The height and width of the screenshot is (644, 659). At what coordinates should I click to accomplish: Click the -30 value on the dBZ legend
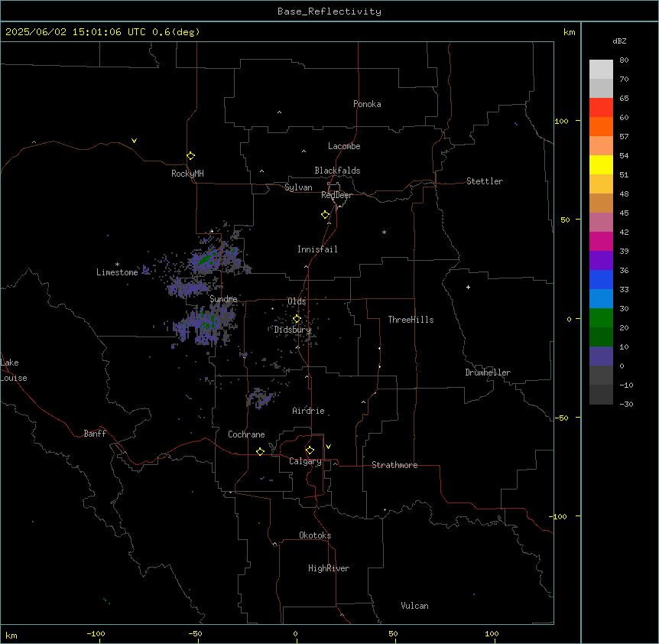(x=626, y=405)
